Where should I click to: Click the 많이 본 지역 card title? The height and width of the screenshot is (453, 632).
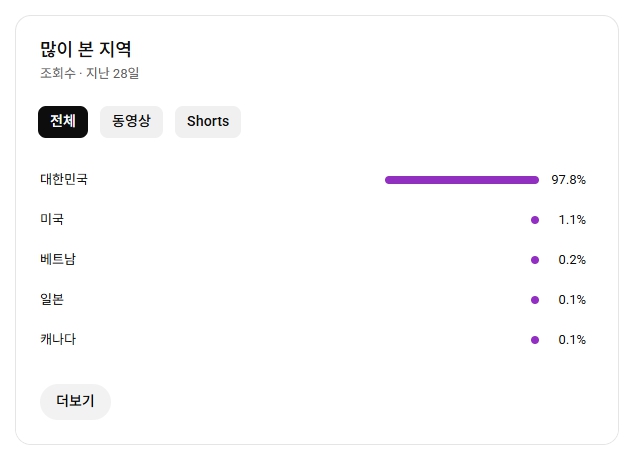[x=86, y=49]
